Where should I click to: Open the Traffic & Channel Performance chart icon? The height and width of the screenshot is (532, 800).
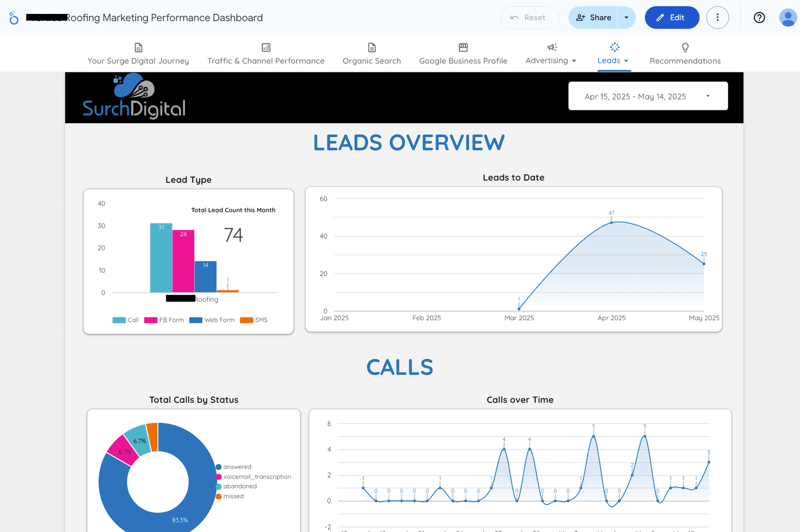tap(265, 47)
